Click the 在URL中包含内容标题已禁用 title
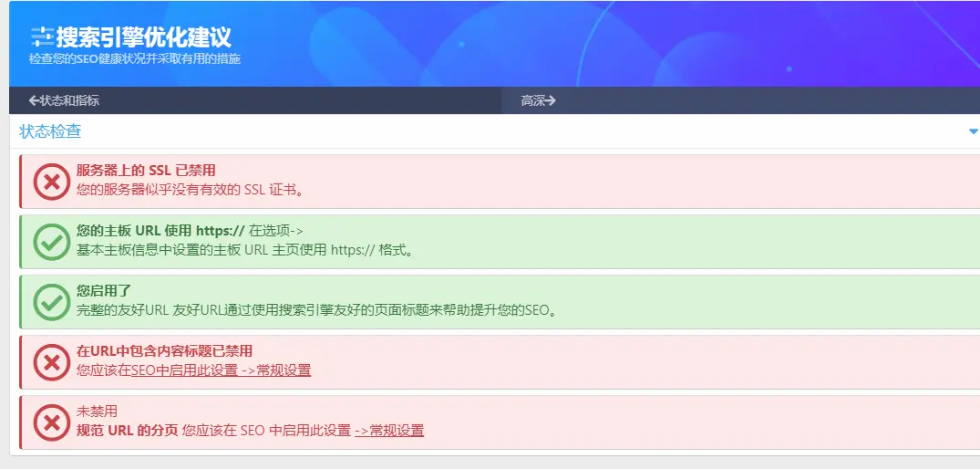 click(x=164, y=350)
